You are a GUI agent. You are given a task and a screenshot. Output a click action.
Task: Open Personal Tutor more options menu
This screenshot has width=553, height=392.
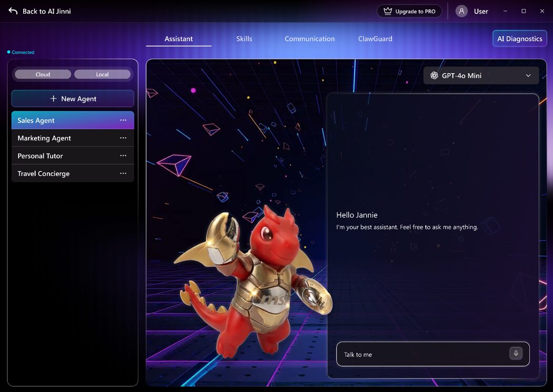pyautogui.click(x=123, y=156)
